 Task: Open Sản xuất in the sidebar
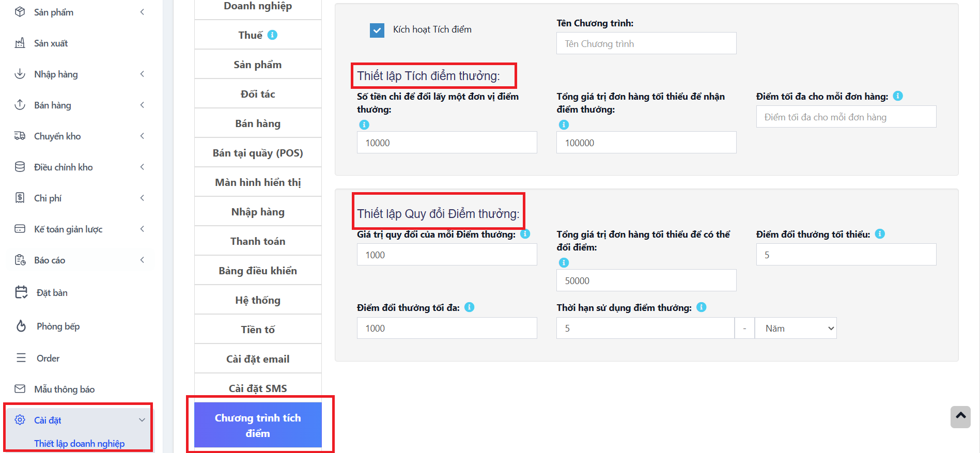click(51, 43)
